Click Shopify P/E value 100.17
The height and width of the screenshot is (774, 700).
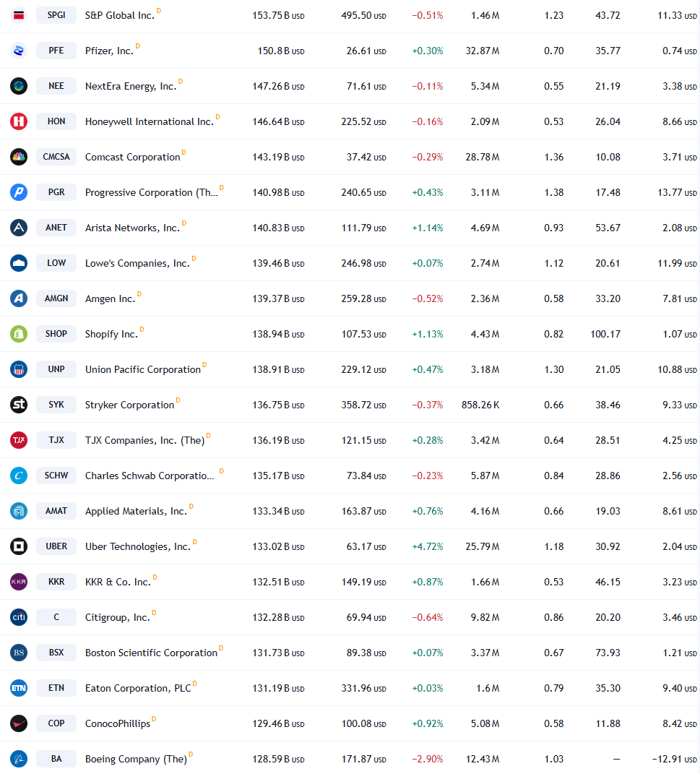[x=605, y=334]
